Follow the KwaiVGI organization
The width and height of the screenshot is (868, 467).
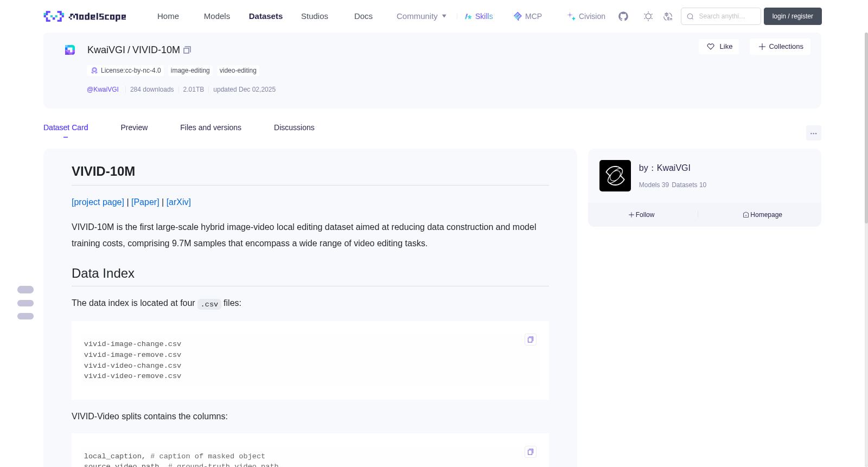pos(642,215)
